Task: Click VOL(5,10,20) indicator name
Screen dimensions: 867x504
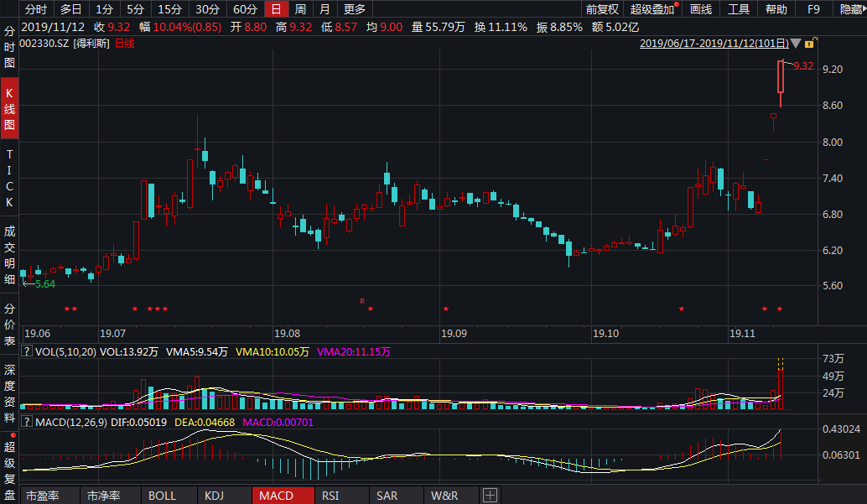Action: coord(65,352)
